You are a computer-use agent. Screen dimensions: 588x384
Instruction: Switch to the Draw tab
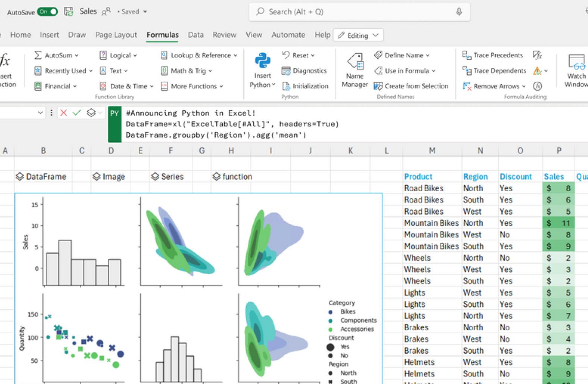tap(77, 35)
